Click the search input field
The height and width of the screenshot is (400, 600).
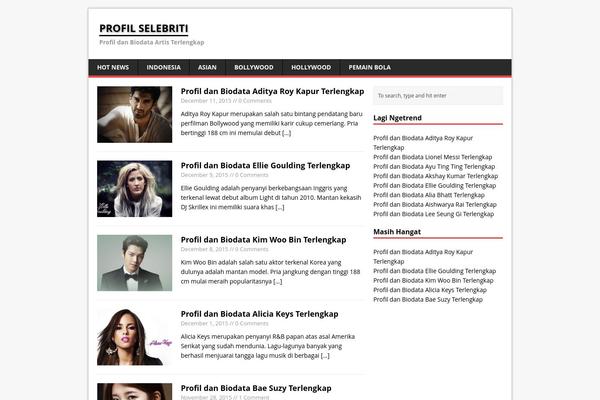(x=438, y=96)
